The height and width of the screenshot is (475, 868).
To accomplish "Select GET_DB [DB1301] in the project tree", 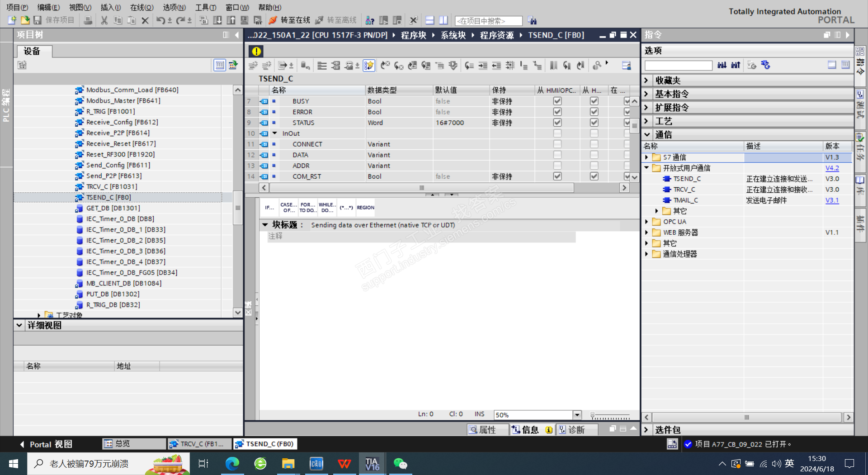I will (x=113, y=208).
